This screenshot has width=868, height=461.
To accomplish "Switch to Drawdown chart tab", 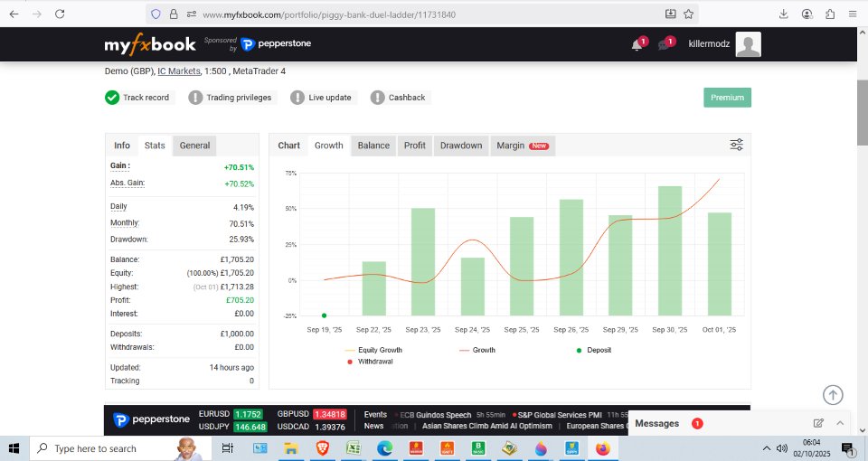I will [461, 146].
